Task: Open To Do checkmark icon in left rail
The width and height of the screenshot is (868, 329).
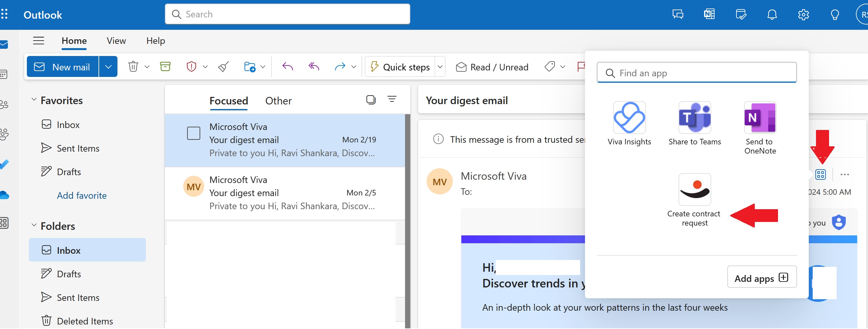Action: click(4, 165)
